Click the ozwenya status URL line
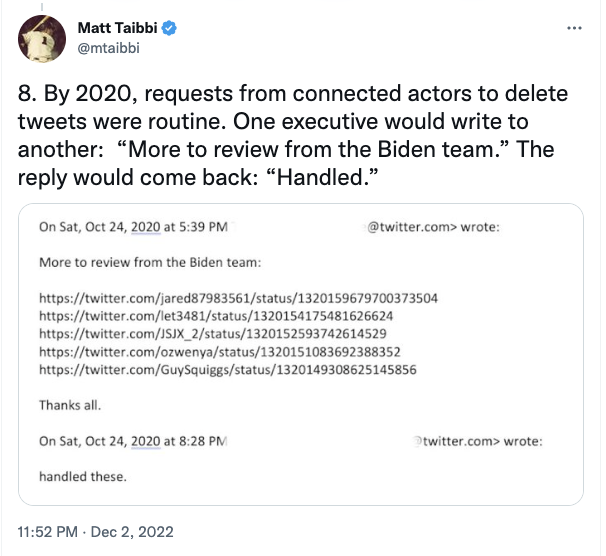Screen dimensions: 606x556 233,352
